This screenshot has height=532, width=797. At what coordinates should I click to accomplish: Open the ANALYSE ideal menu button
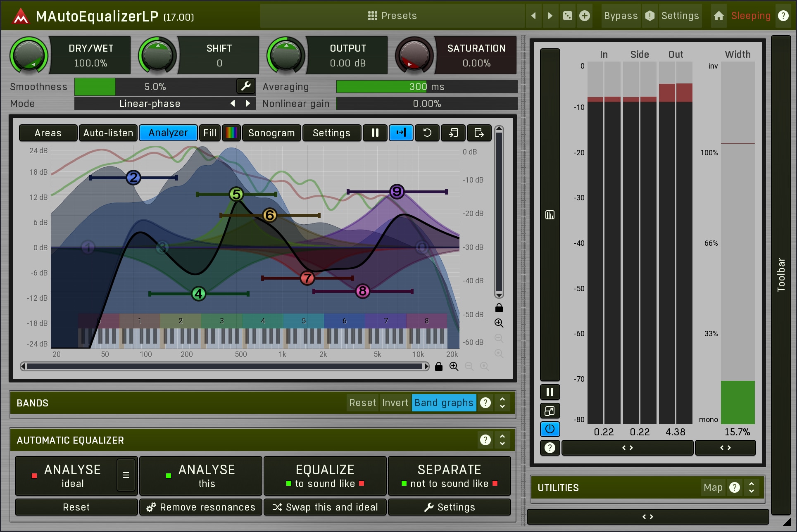[126, 475]
